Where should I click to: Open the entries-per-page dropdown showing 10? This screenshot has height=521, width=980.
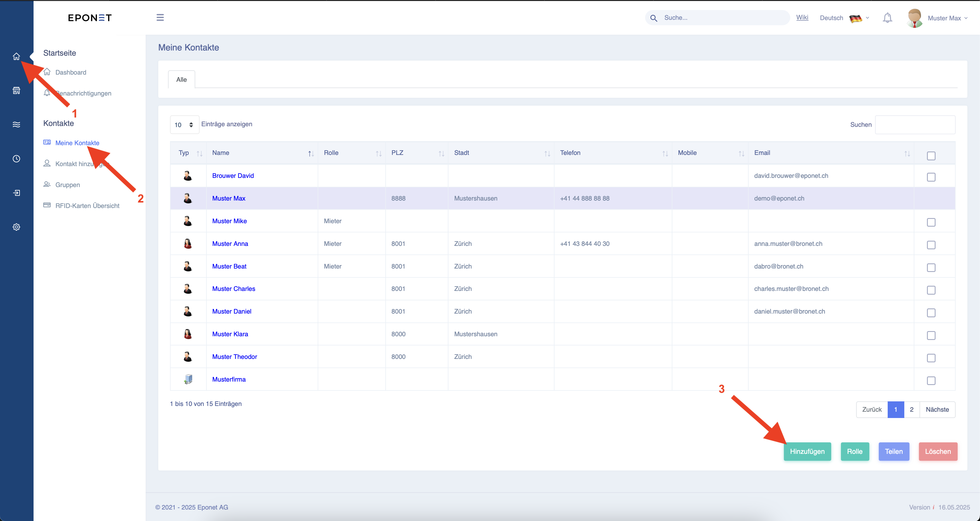pos(185,125)
